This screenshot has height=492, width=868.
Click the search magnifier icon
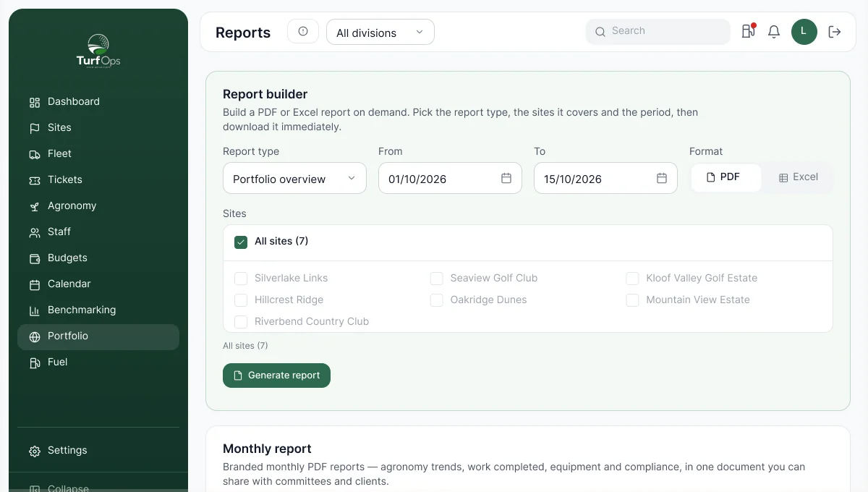(600, 31)
